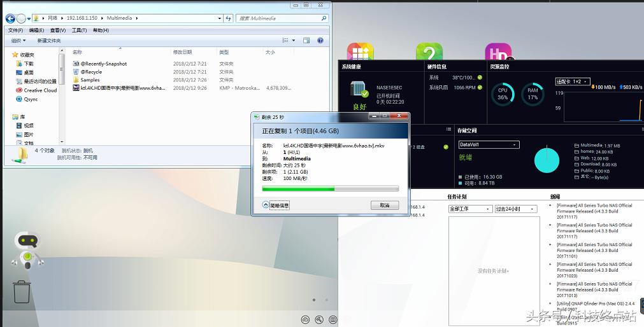Open the 文件(F) menu

click(15, 31)
